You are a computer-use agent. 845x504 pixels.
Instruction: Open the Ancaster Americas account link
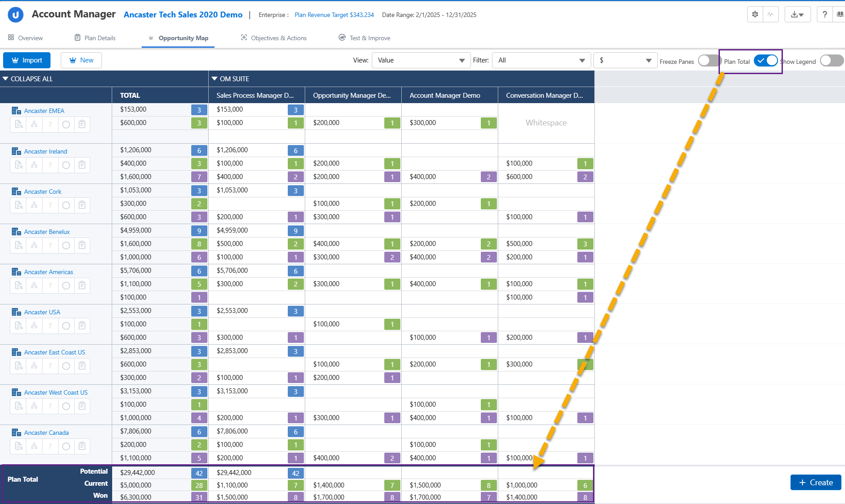point(48,272)
